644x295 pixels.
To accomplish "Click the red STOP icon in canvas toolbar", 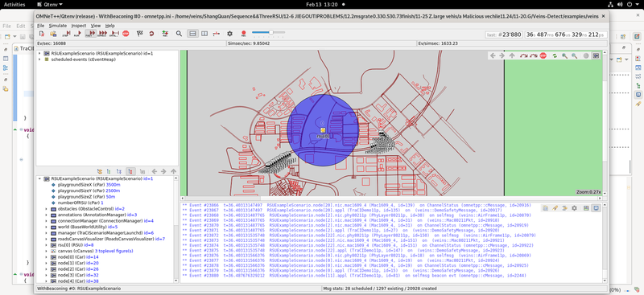I will pos(543,55).
